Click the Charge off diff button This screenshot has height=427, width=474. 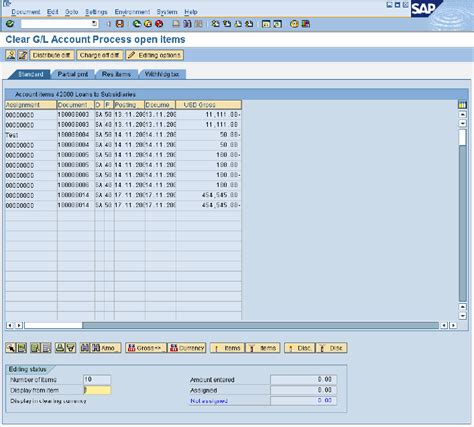pos(100,55)
